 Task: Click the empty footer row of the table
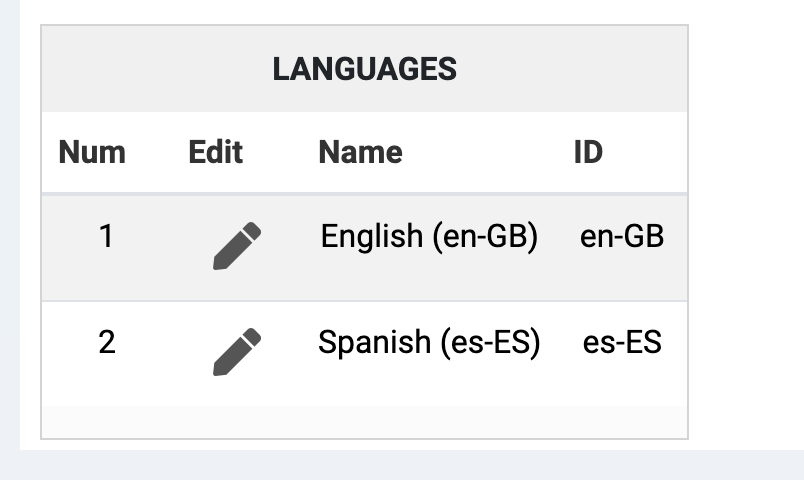tap(364, 421)
